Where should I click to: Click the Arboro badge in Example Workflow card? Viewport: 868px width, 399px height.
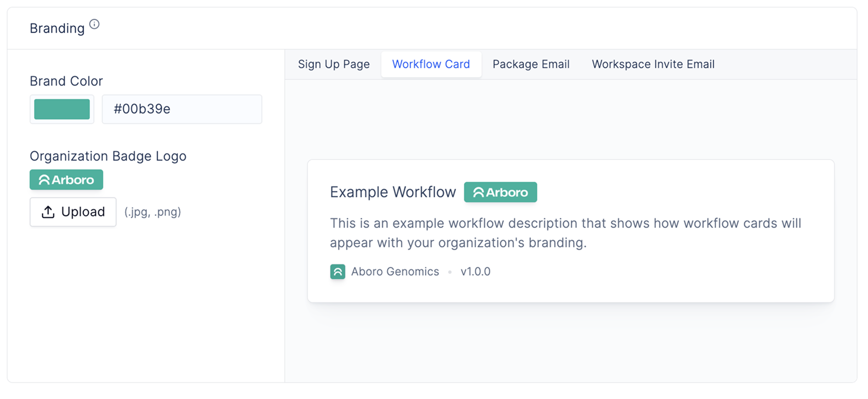tap(500, 192)
